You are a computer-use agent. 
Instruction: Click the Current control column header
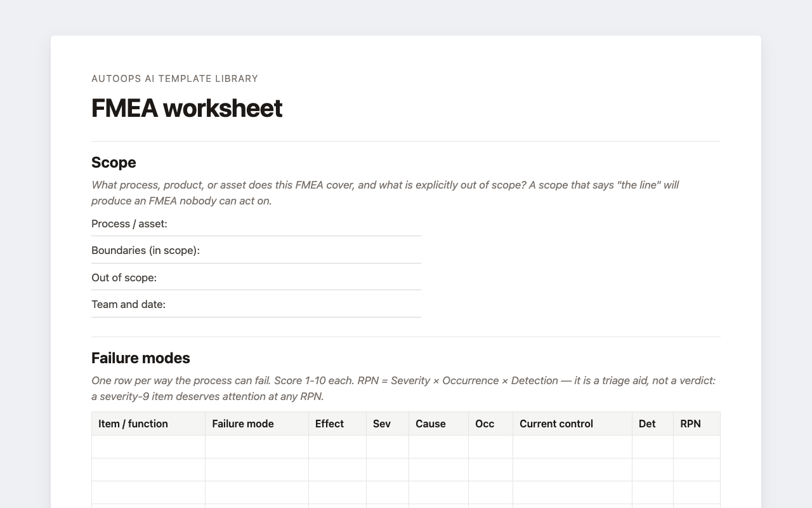tap(573, 424)
